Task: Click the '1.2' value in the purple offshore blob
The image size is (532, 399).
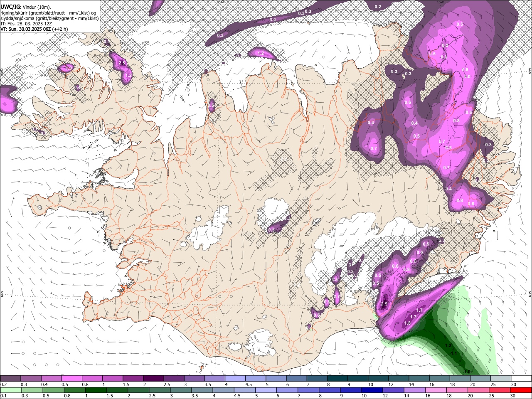Action: [261, 54]
